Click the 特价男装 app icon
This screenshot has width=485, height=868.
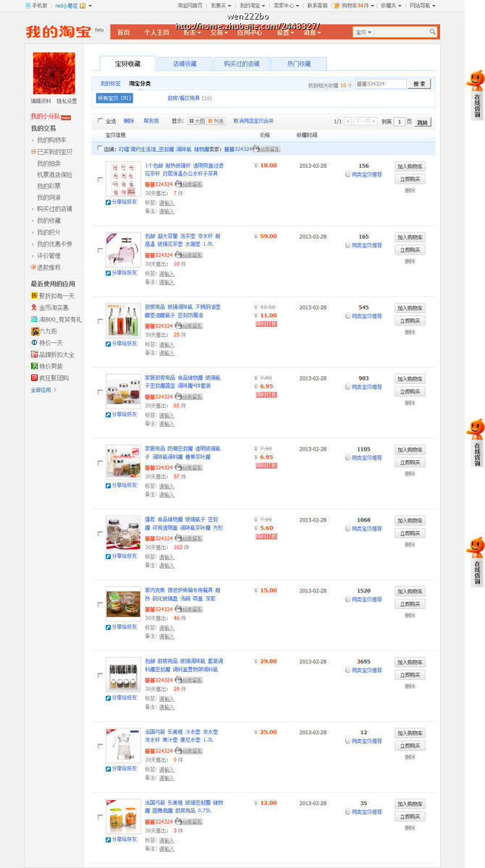[34, 366]
